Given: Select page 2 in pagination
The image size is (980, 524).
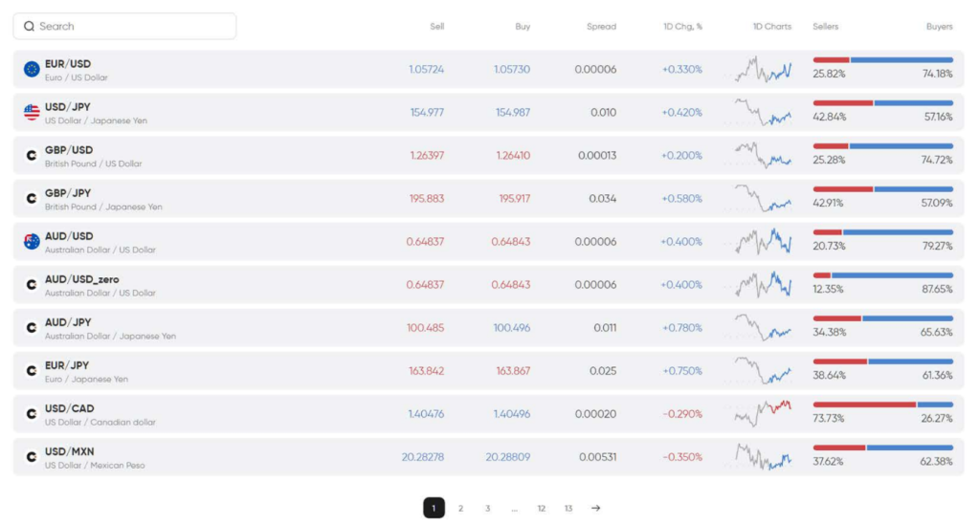Looking at the screenshot, I should click(x=460, y=508).
